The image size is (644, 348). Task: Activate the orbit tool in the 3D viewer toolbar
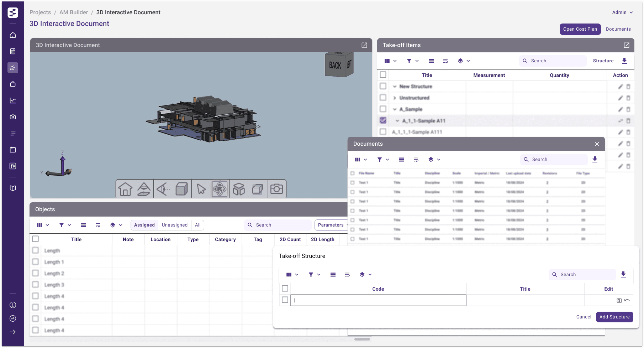pos(220,189)
